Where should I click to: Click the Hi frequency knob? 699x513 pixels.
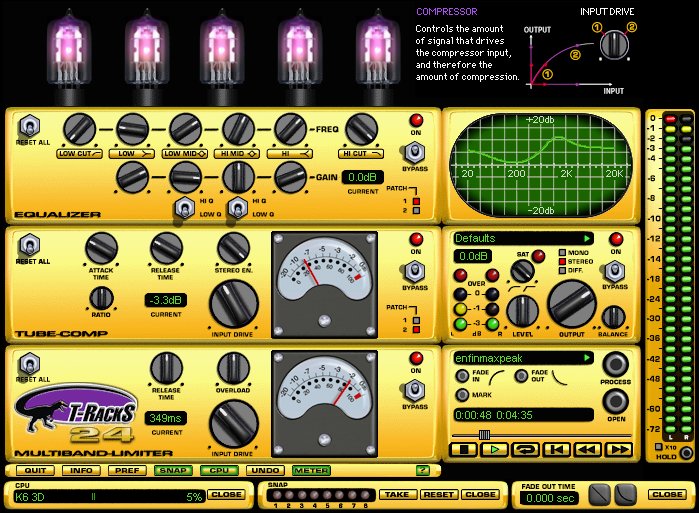(x=290, y=129)
